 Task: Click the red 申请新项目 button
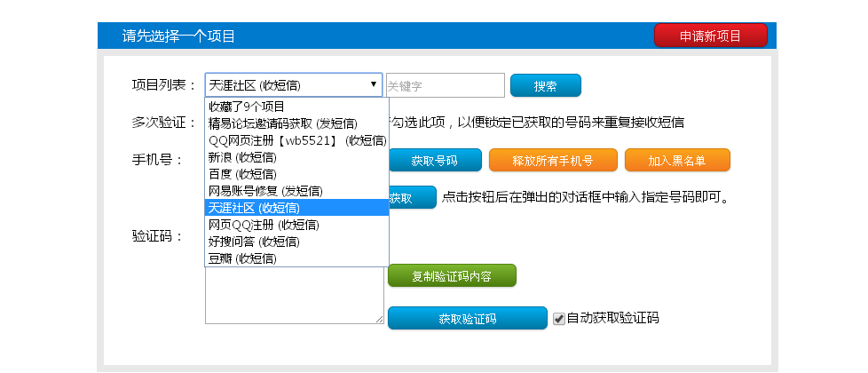710,36
